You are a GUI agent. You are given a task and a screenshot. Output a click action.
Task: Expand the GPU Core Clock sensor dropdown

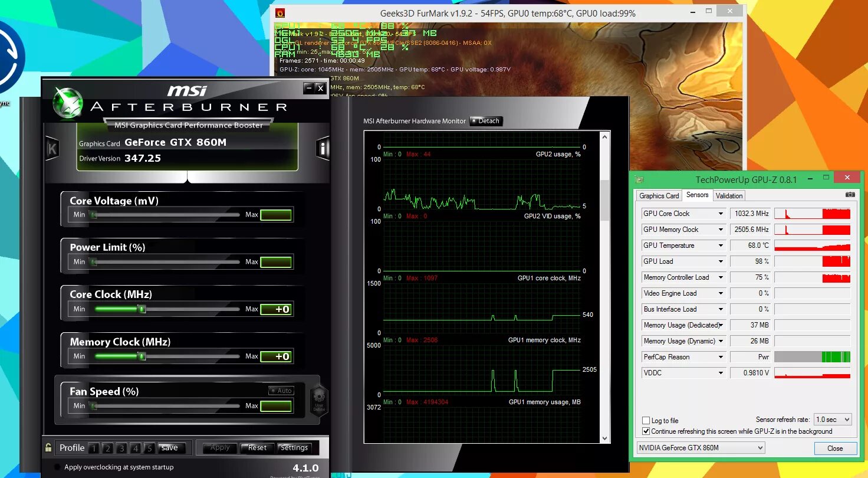point(720,214)
